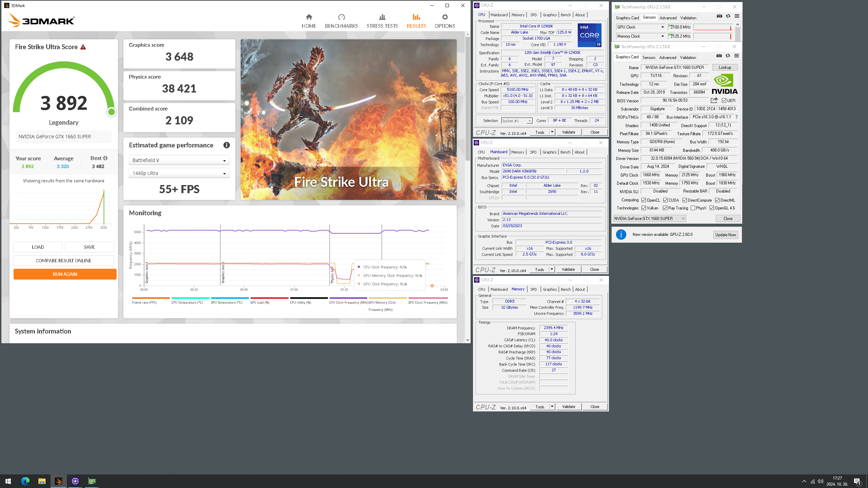Viewport: 868px width, 488px height.
Task: Click the Frame rate (FPS) legend color bar
Action: coord(151,298)
